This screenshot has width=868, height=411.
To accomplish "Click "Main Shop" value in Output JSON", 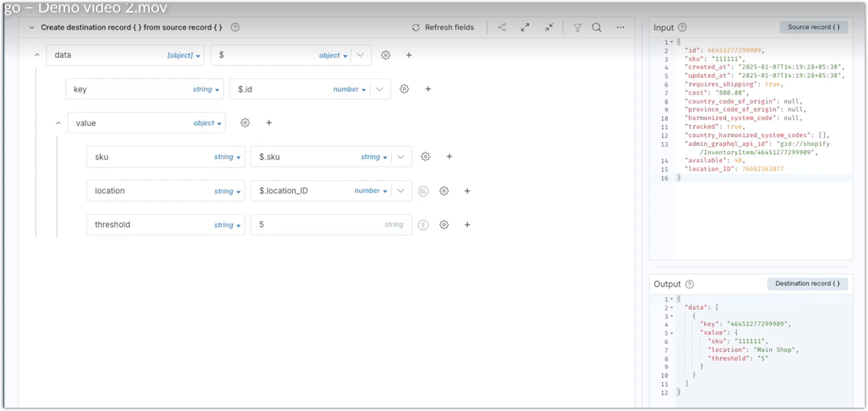I will (x=774, y=350).
